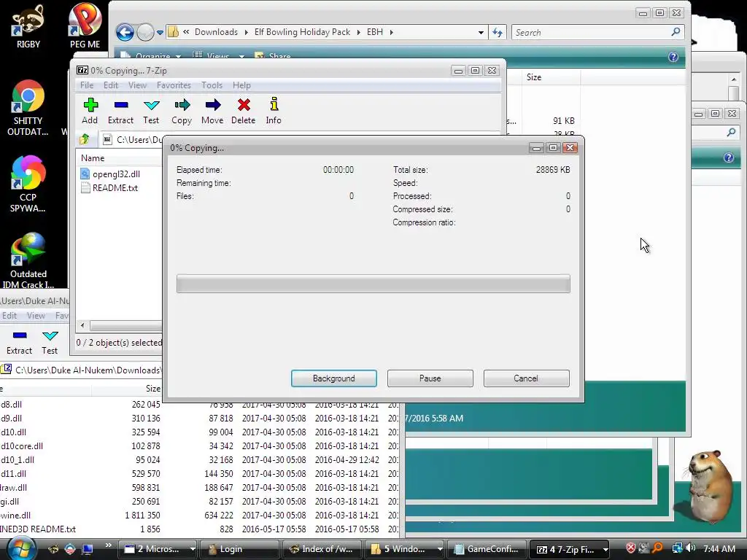The width and height of the screenshot is (747, 560).
Task: Open recent pages dropdown beside forward button
Action: point(160,32)
